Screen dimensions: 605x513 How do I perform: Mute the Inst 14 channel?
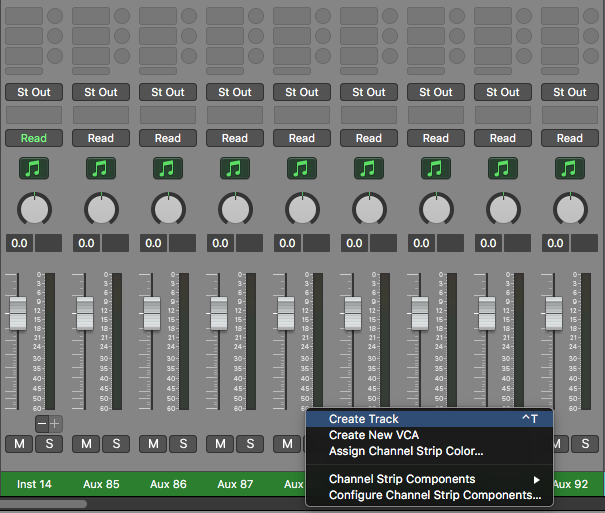(x=19, y=444)
